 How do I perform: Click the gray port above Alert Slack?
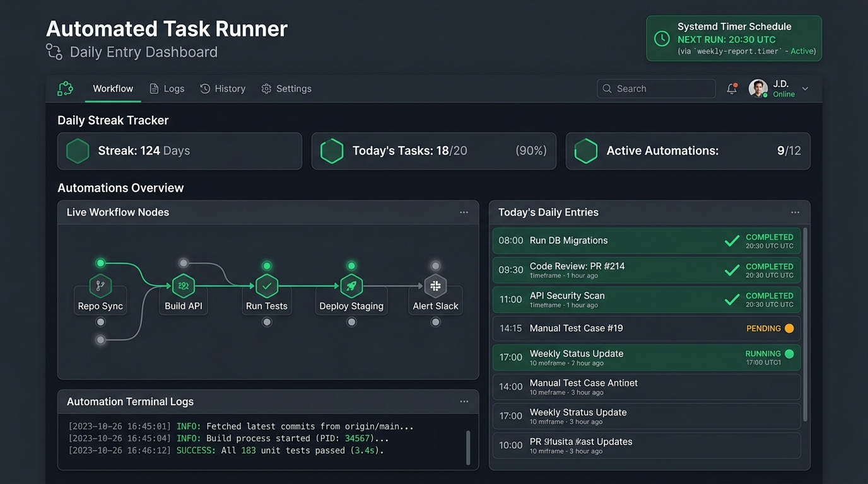(x=435, y=266)
